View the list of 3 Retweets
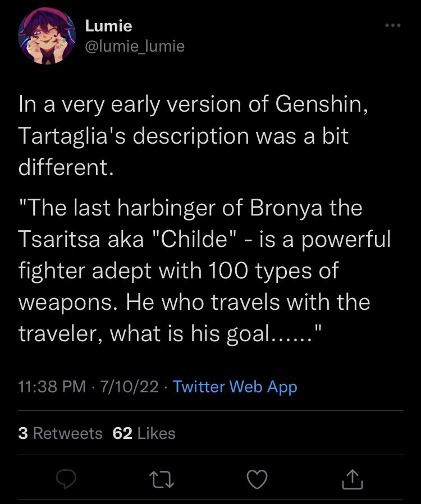421x504 pixels. [x=61, y=433]
